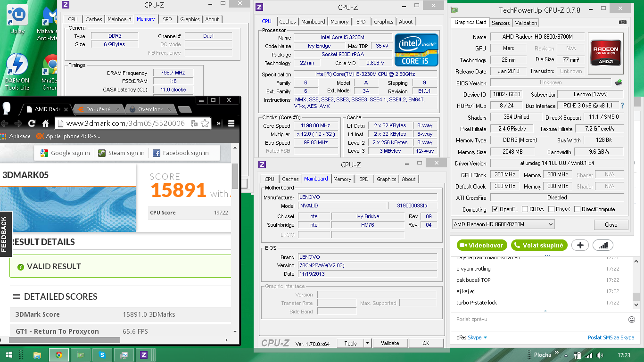Screen dimensions: 644x362
Task: Switch to Doručené Chrome tab
Action: [x=98, y=109]
